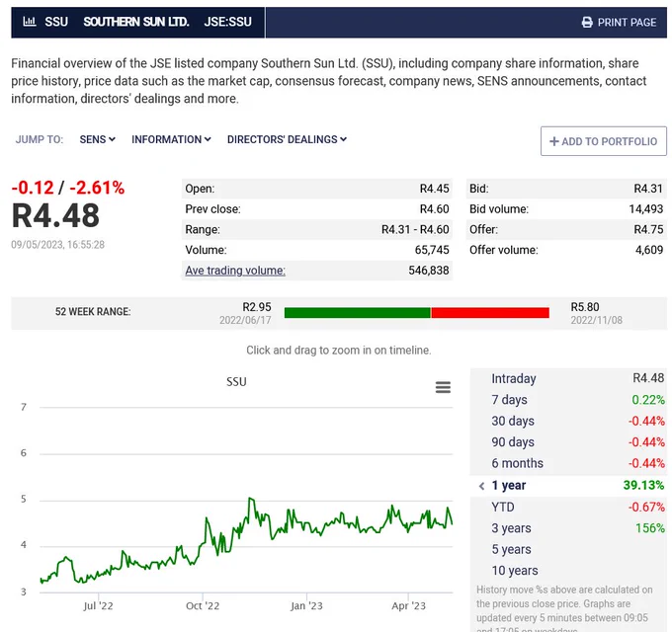Click the Volume value 65,745
The height and width of the screenshot is (632, 672).
click(x=432, y=250)
